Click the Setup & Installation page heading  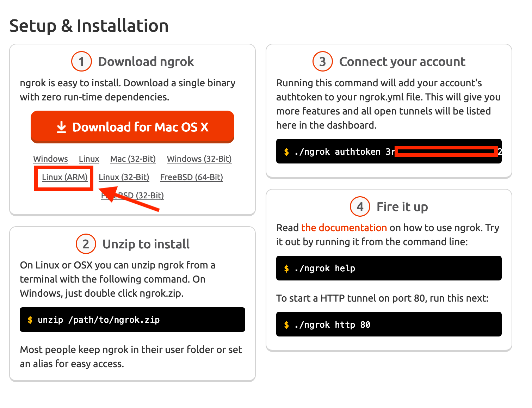pyautogui.click(x=89, y=26)
